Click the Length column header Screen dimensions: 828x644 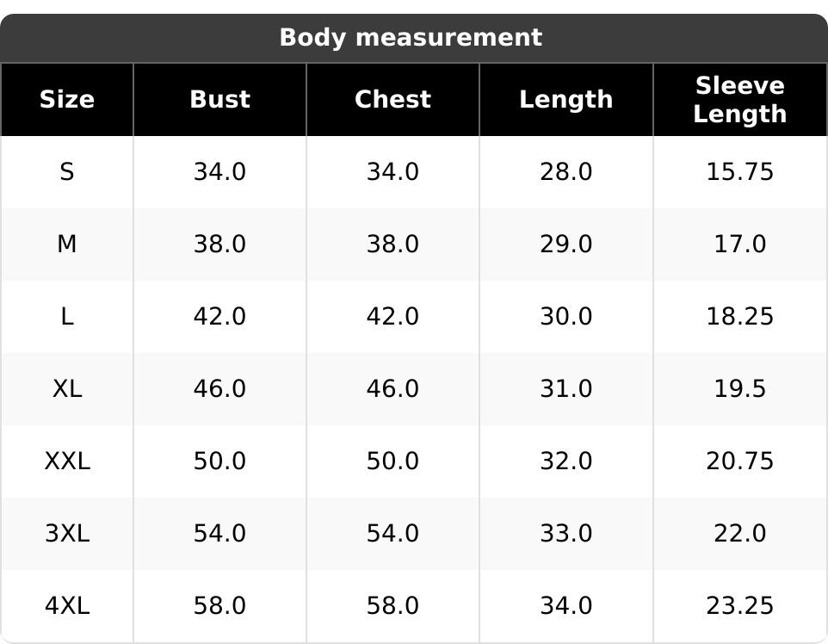coord(565,99)
